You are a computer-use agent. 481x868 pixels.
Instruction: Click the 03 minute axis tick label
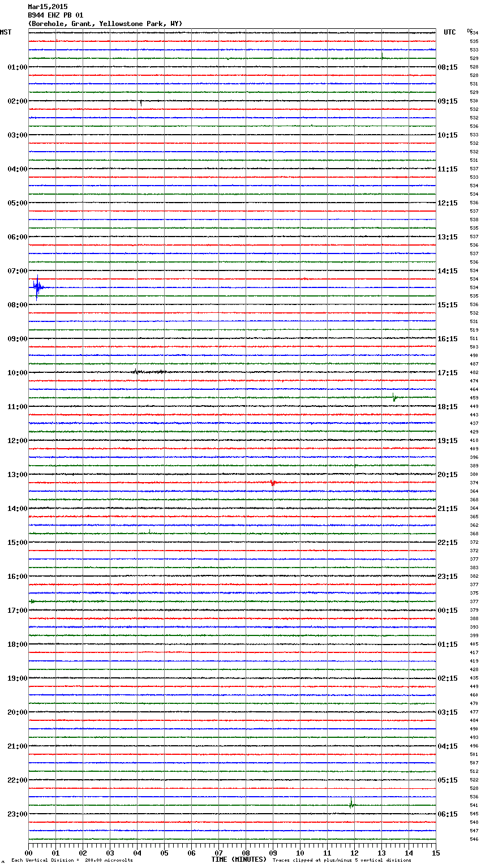point(110,853)
